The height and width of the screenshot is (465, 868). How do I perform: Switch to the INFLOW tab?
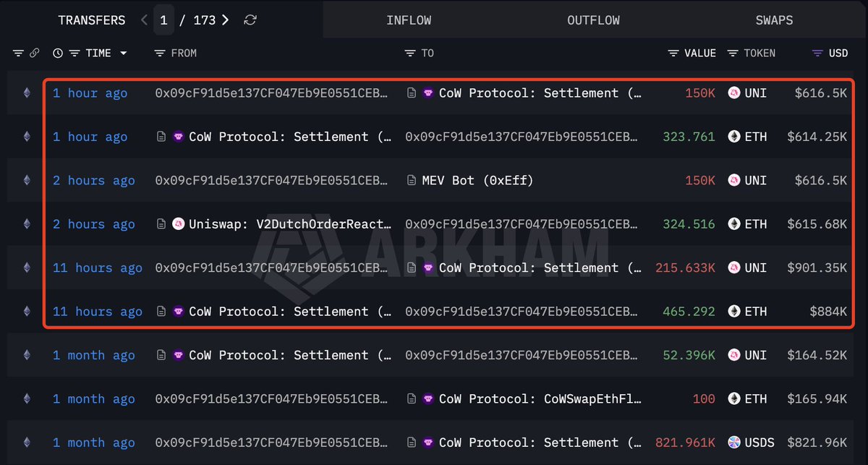point(409,20)
